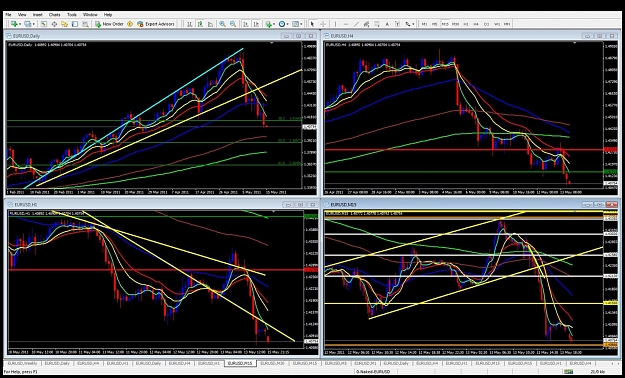
Task: Expand the Periods dropdown arrow
Action: pos(287,24)
